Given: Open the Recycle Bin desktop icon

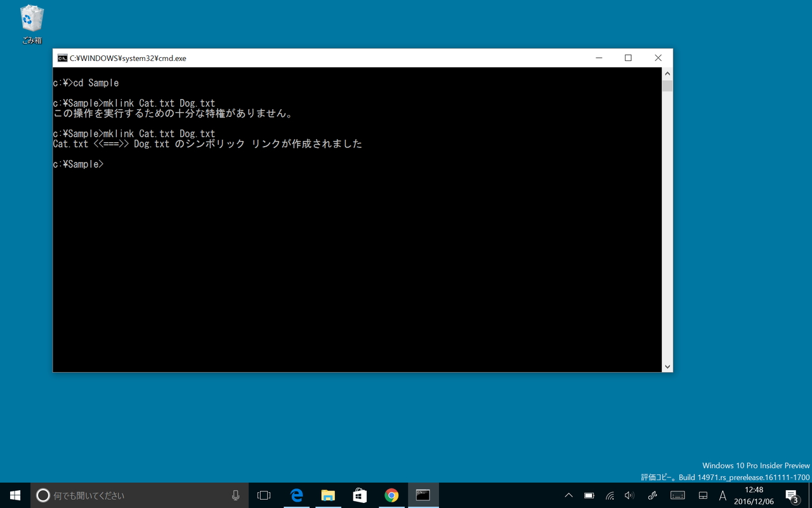Looking at the screenshot, I should pyautogui.click(x=32, y=25).
